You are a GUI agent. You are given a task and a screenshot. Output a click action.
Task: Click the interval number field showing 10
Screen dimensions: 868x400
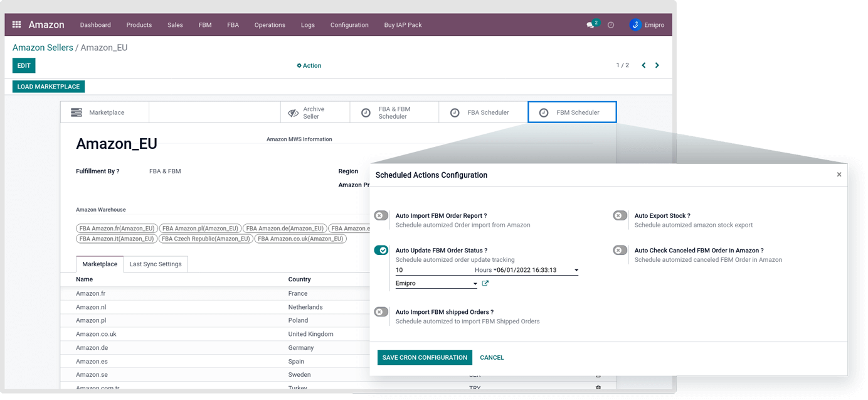[x=433, y=271]
